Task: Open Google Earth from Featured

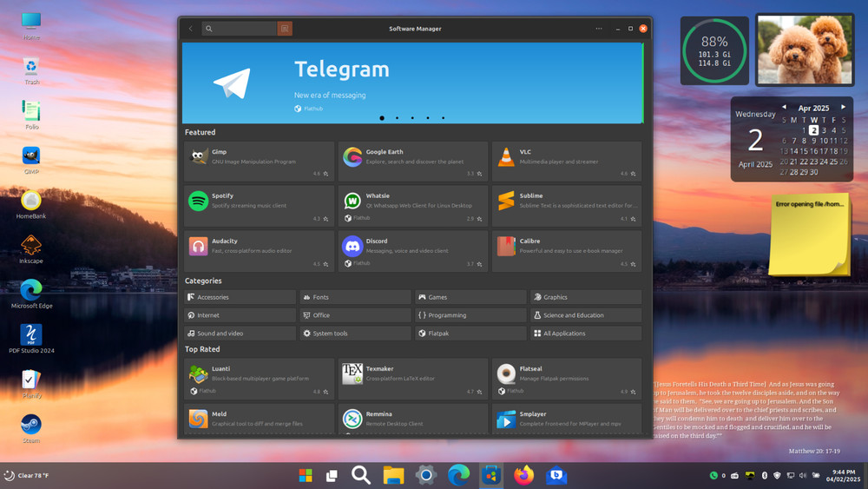Action: (x=412, y=161)
